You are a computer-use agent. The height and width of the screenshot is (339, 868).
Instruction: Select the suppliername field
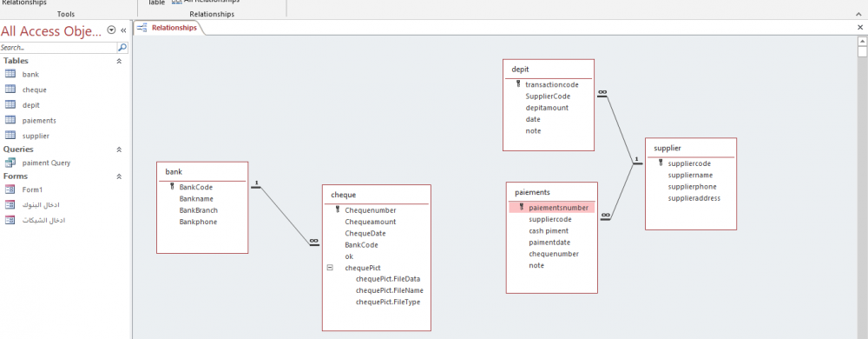tap(690, 175)
